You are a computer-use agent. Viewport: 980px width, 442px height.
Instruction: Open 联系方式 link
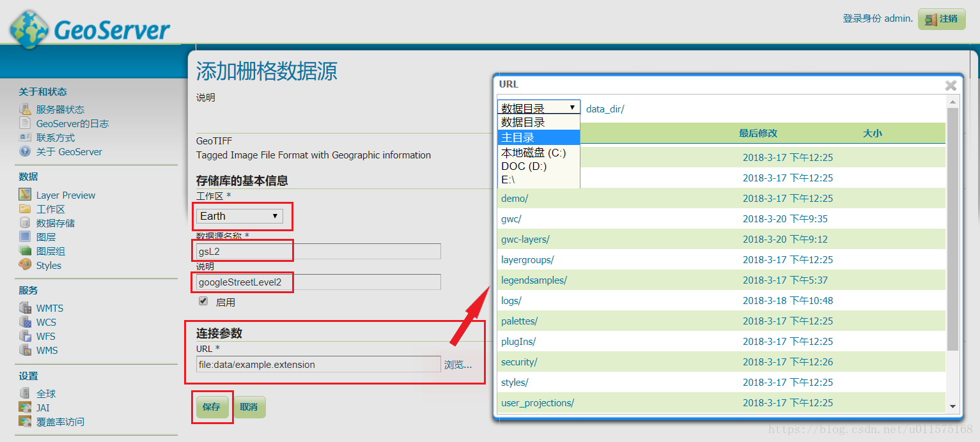click(x=56, y=137)
